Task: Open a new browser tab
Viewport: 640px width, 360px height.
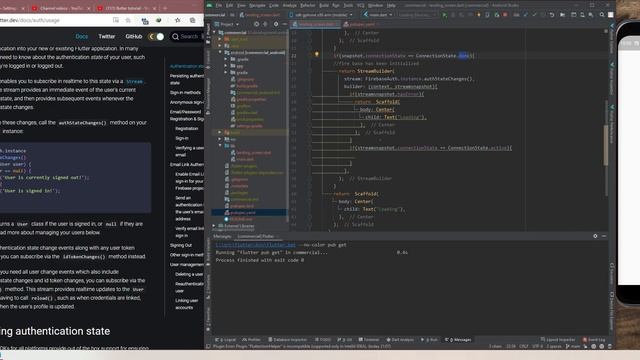Action: coord(165,8)
